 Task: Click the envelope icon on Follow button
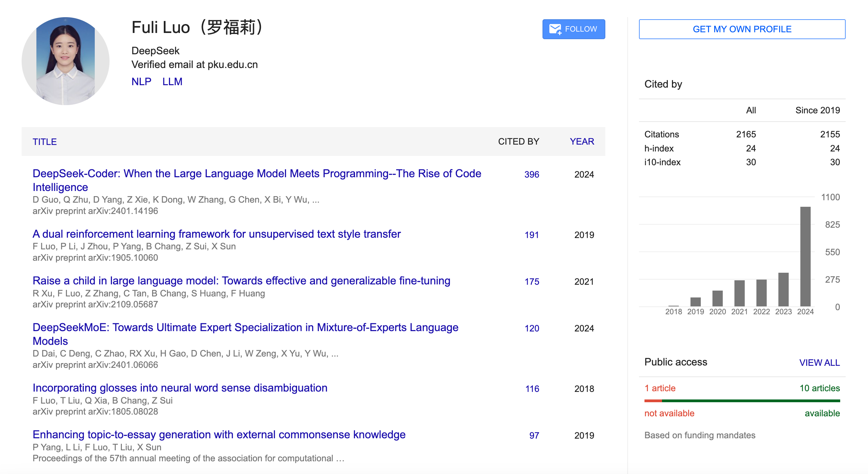[x=555, y=29]
